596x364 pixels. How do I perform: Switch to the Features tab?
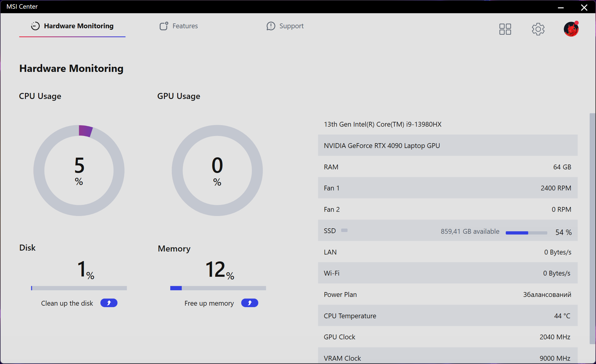coord(185,26)
